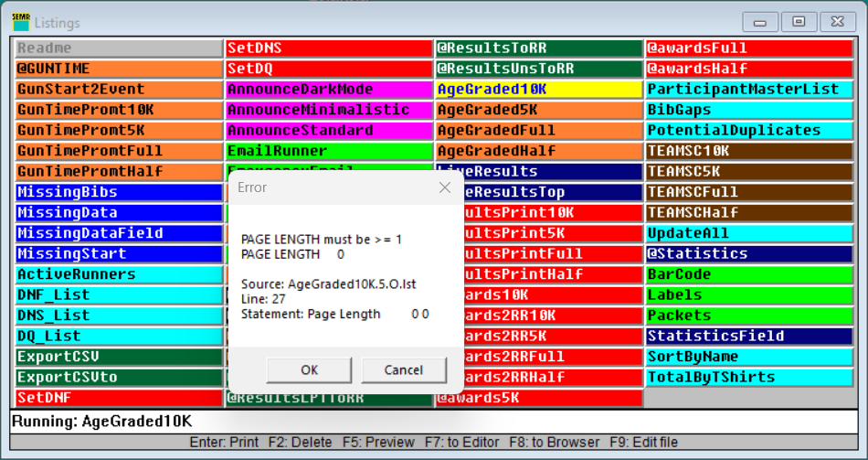Image resolution: width=868 pixels, height=460 pixels.
Task: Select AnnounceDarkMode listing
Action: 329,90
